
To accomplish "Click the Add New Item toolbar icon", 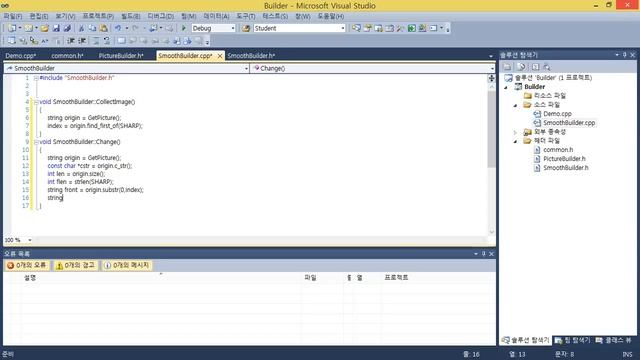I will coord(28,28).
